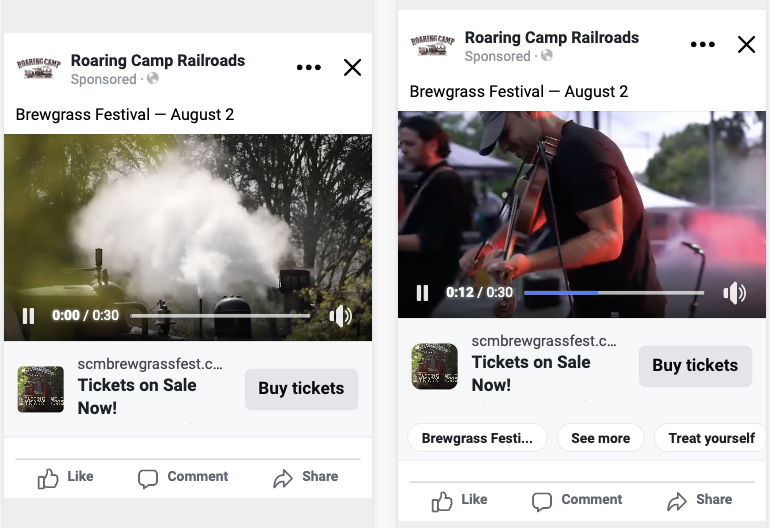The height and width of the screenshot is (528, 770).
Task: Open Roaring Camp Railroads logo on right ad
Action: coord(433,45)
